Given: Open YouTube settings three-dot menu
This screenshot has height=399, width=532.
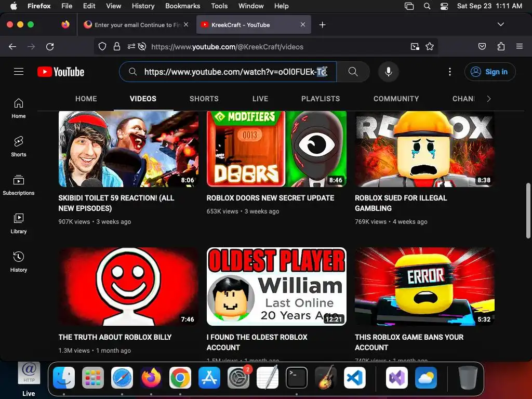Looking at the screenshot, I should tap(450, 72).
